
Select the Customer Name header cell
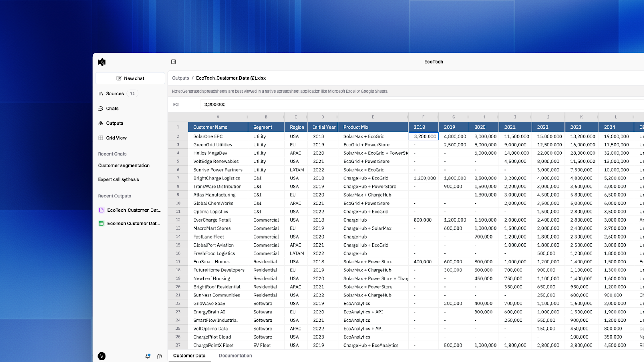coord(218,127)
